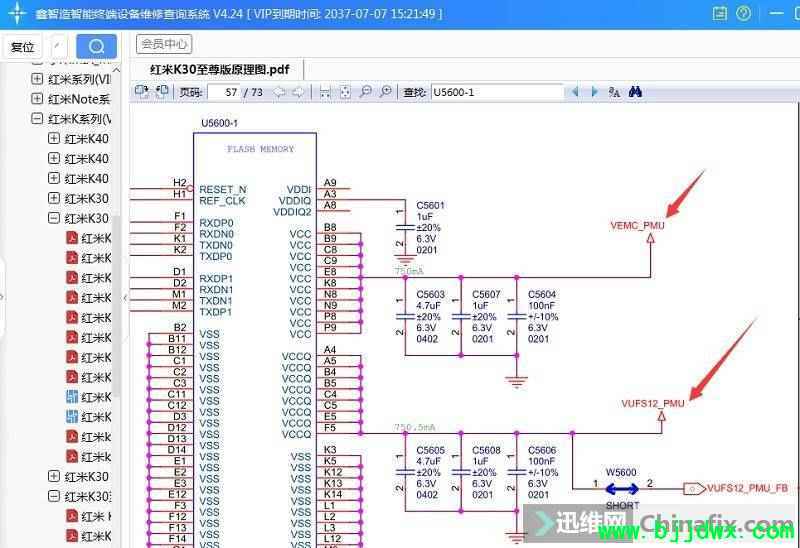This screenshot has height=548, width=800.
Task: Select the 红米K系列 tree label
Action: pyautogui.click(x=80, y=119)
